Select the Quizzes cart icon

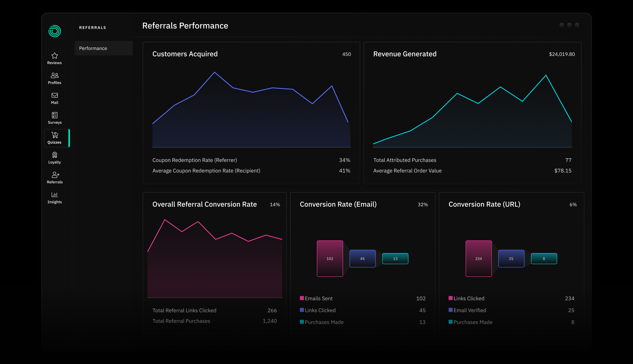55,135
